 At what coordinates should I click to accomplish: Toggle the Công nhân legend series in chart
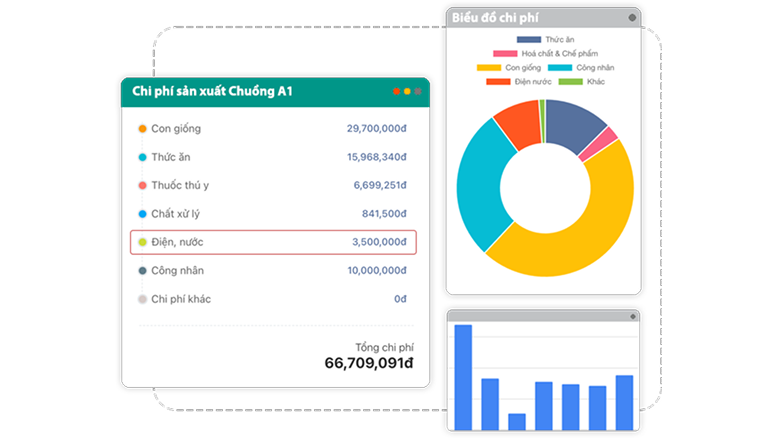tap(580, 67)
